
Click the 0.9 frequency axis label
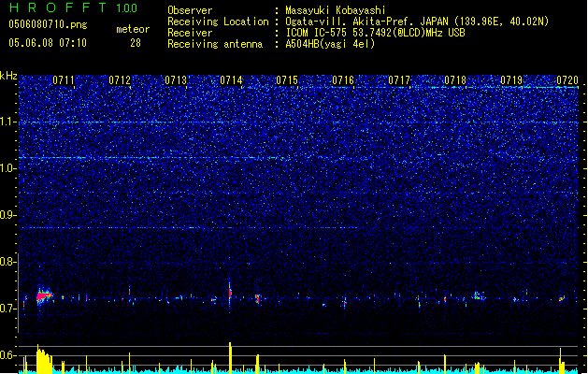(7, 215)
